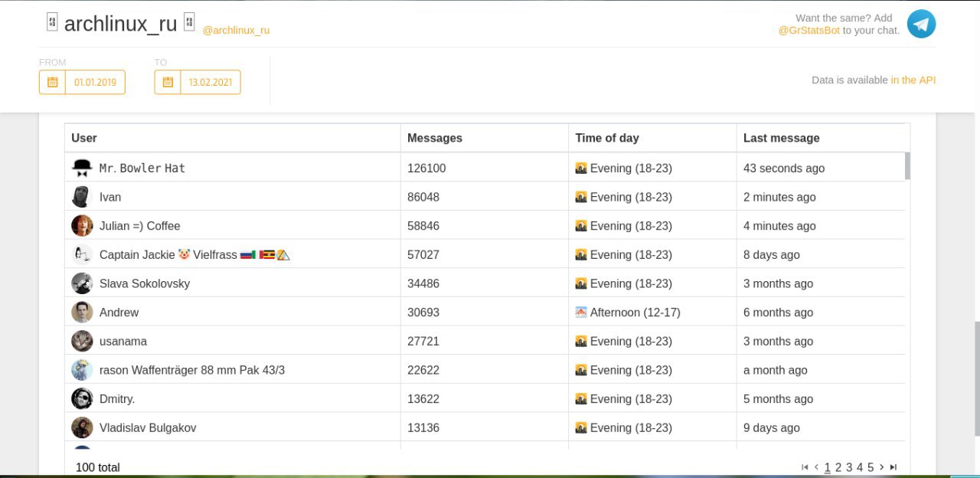The image size is (980, 478).
Task: Click message count 34486
Action: point(423,283)
